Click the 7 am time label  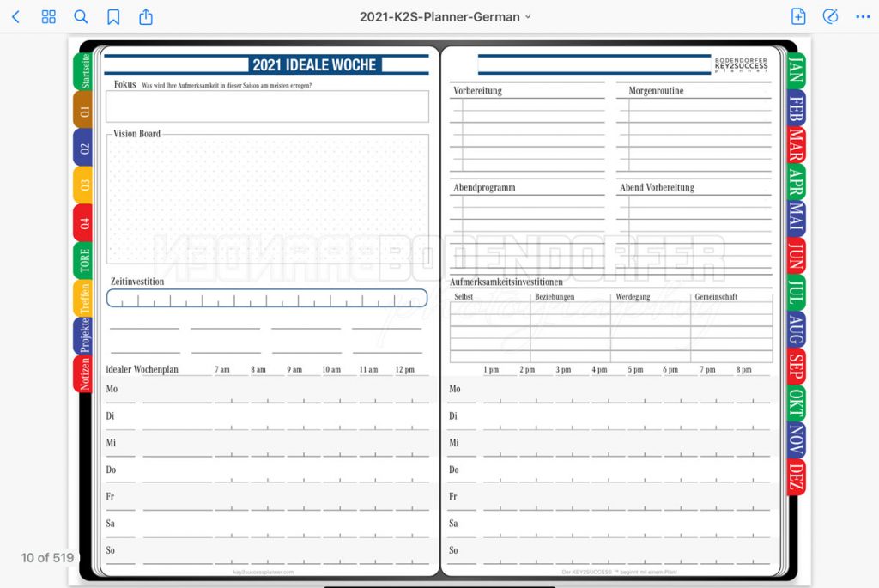[222, 370]
